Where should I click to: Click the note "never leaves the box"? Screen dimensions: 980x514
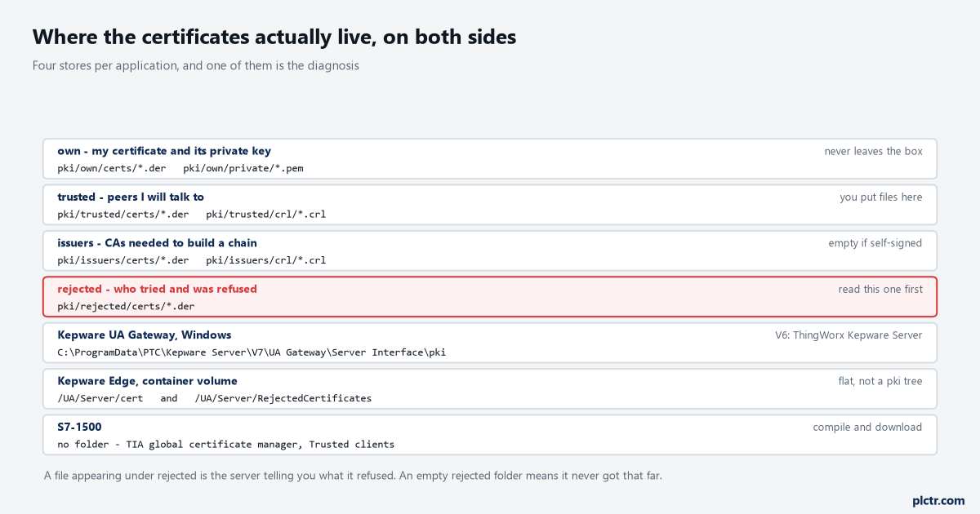coord(874,151)
